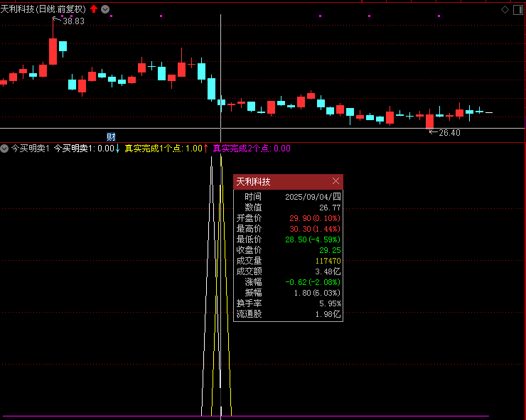Click the 最低价 value 28.50(-4.59%)
Screen dimensions: 526x420
(313, 239)
